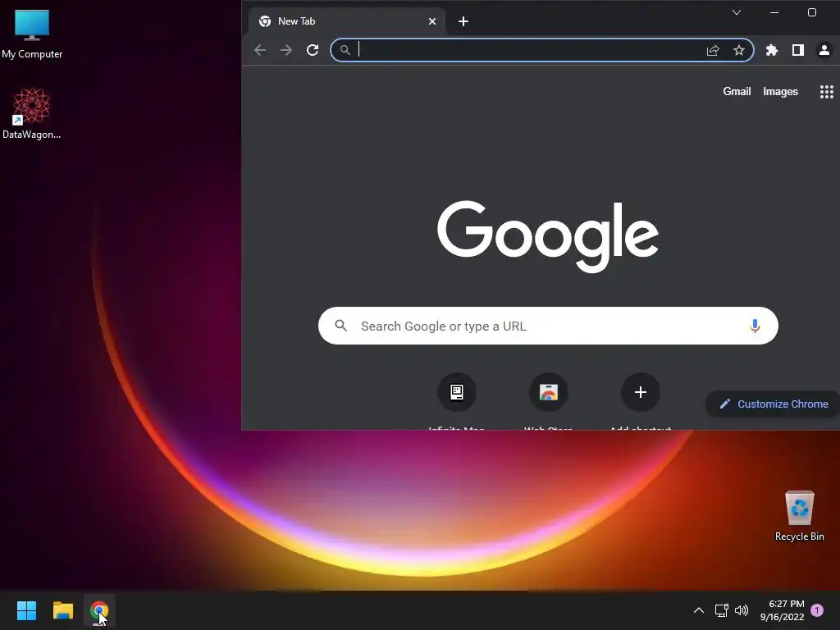The height and width of the screenshot is (630, 840).
Task: Select the My Computer desktop icon
Action: (x=32, y=34)
